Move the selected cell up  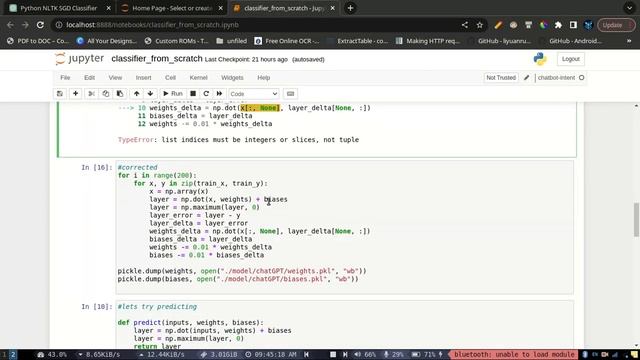(136, 93)
